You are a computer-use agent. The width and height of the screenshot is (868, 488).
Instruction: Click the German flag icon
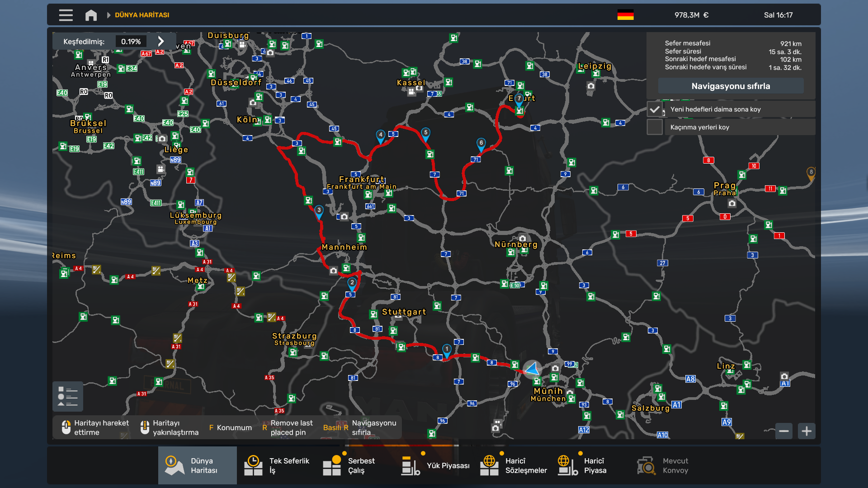point(625,15)
